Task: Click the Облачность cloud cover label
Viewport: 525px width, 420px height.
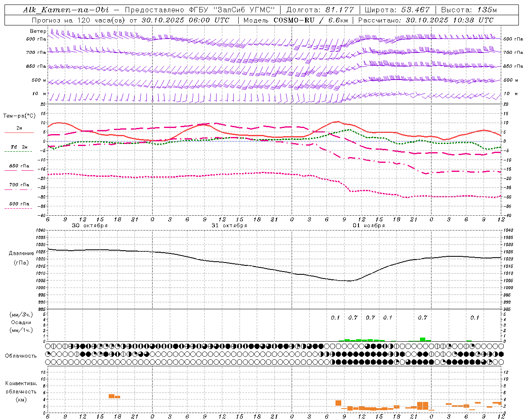Action: 21,356
